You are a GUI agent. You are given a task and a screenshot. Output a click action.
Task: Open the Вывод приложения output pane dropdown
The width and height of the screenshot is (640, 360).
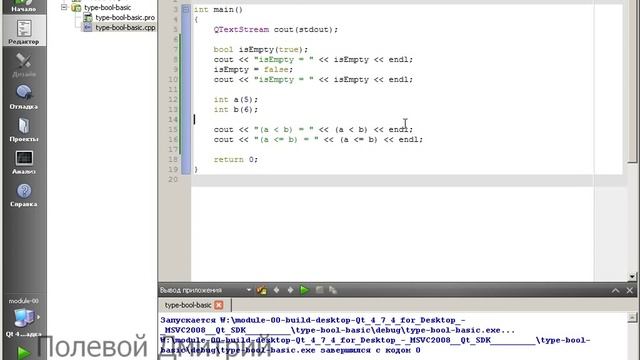[x=249, y=290]
